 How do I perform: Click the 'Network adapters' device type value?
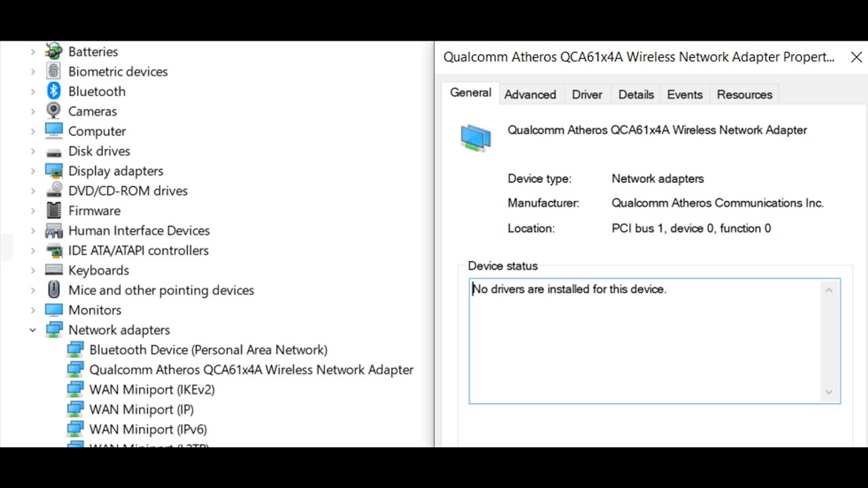click(658, 178)
